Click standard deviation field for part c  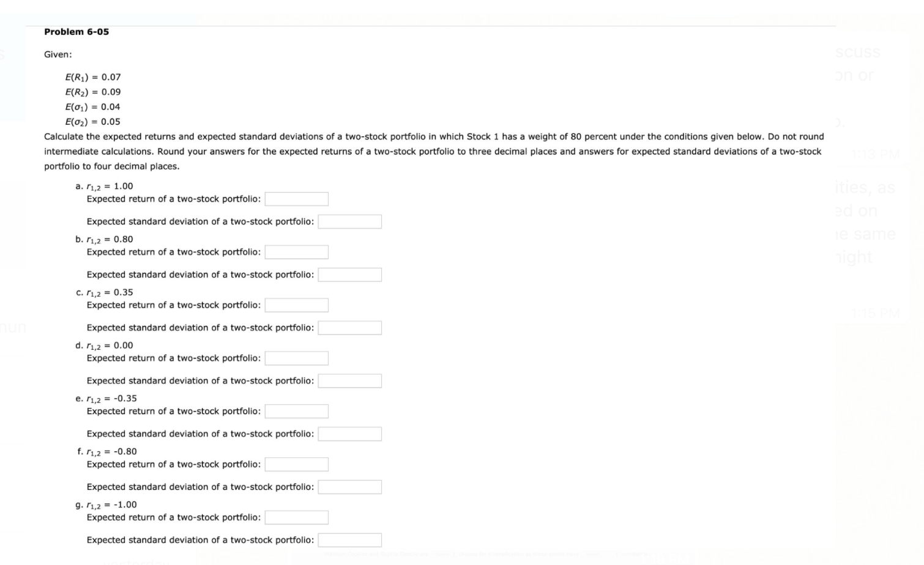pyautogui.click(x=350, y=328)
